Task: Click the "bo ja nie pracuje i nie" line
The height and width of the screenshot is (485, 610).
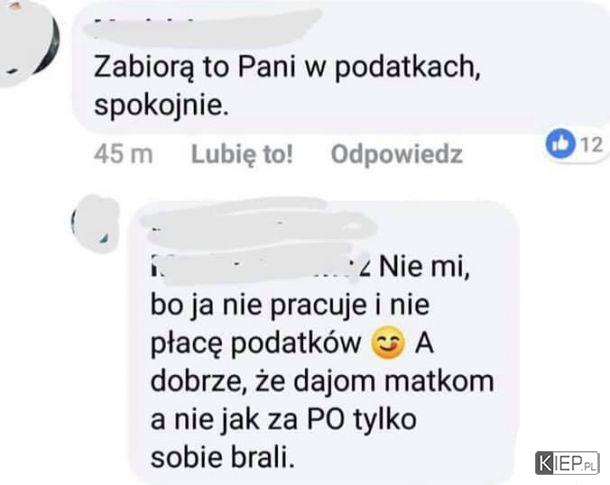Action: (x=290, y=305)
